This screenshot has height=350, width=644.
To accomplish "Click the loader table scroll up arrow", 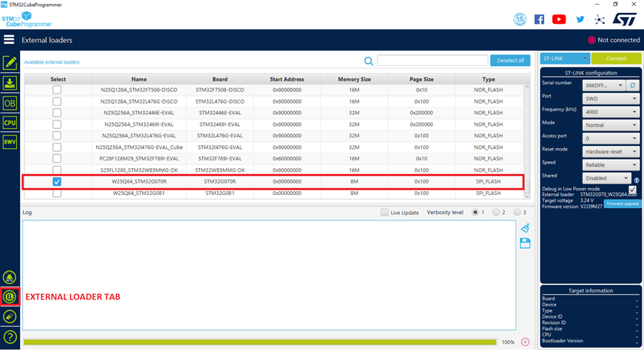I will pos(527,87).
